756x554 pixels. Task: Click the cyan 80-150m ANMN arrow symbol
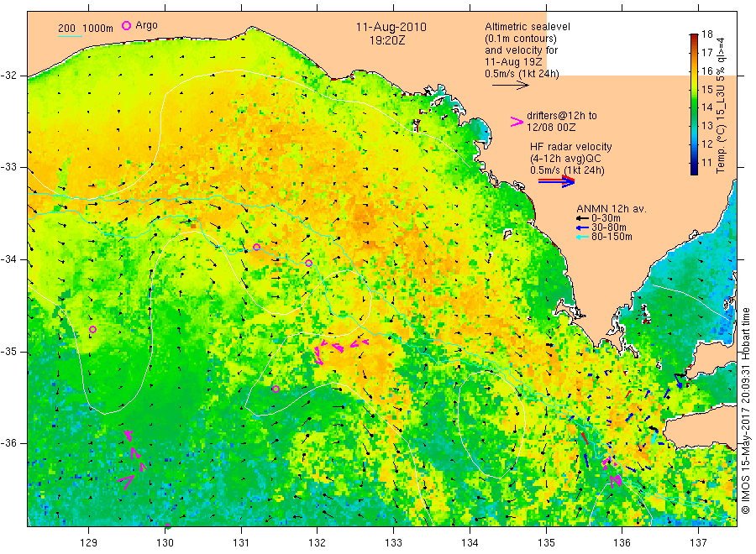[x=582, y=237]
